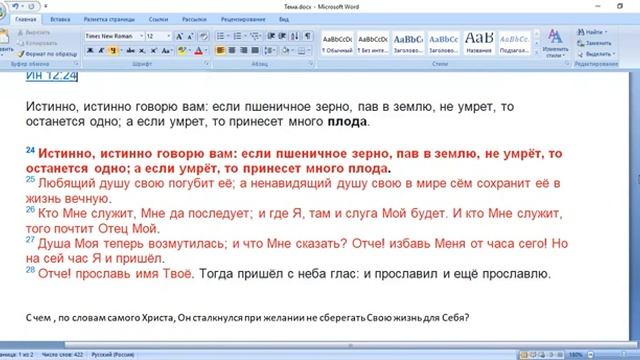Click Копировать (Copy) in clipboard group
The width and height of the screenshot is (640, 360).
pos(37,43)
